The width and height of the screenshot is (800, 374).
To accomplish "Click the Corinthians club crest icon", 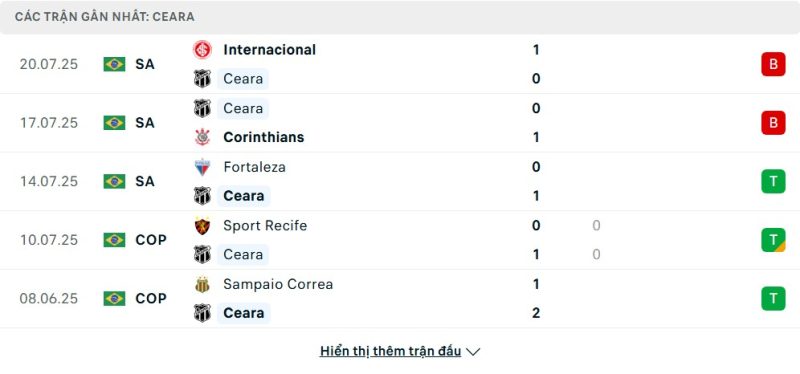I will point(202,137).
